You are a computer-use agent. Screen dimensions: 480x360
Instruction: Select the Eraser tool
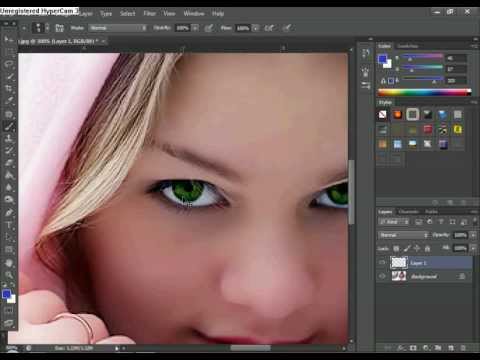tap(9, 163)
